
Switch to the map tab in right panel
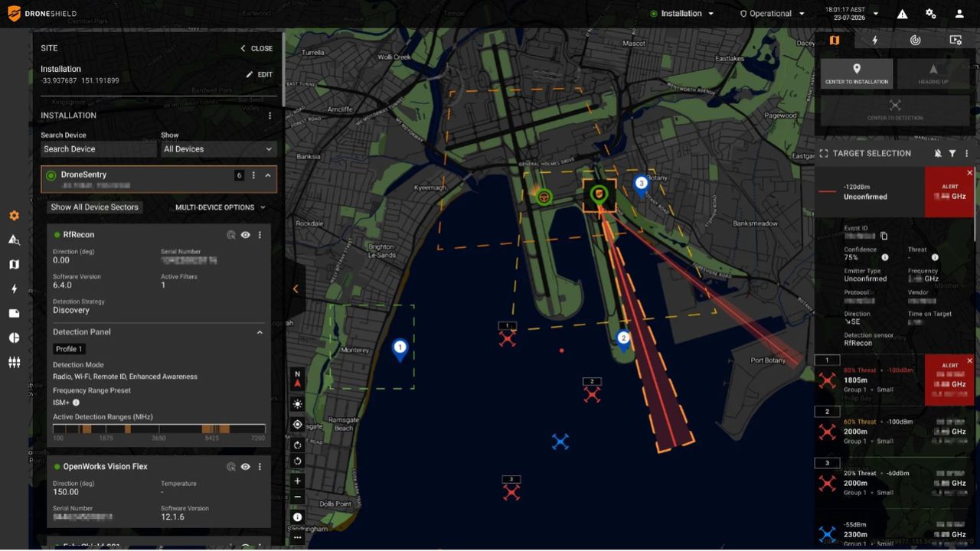pos(835,41)
